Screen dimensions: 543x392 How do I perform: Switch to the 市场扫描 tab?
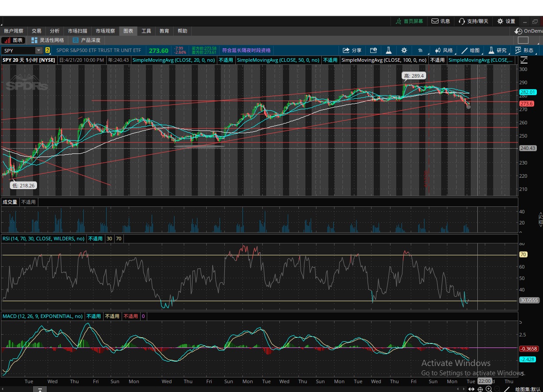(x=78, y=31)
